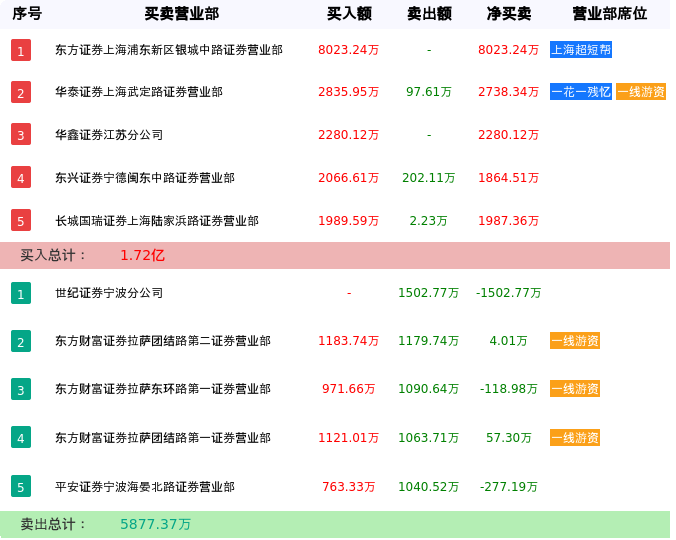Viewport: 676px width, 540px height.
Task: Click 一线游资 tag in 拉萨东环路第一 row
Action: (x=575, y=389)
